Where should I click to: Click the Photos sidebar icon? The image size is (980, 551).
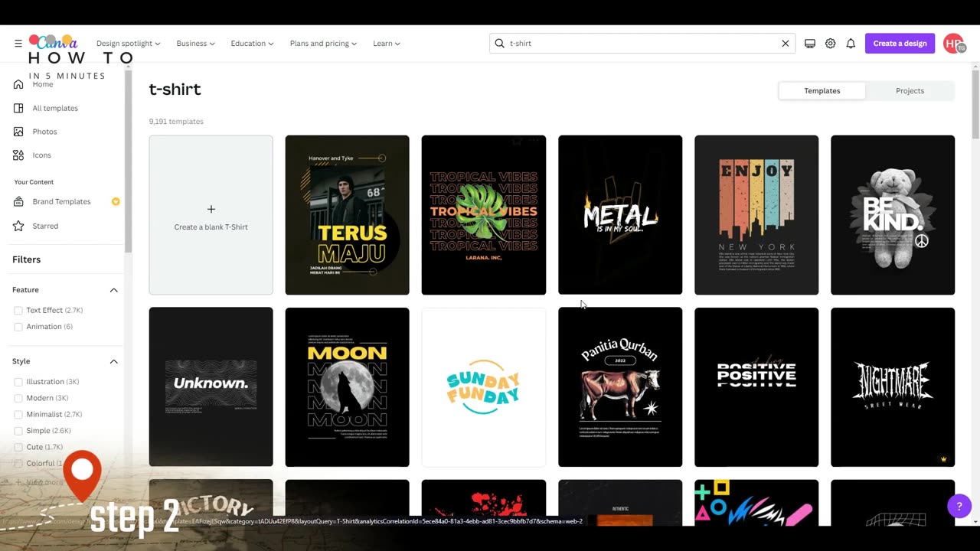pos(18,132)
